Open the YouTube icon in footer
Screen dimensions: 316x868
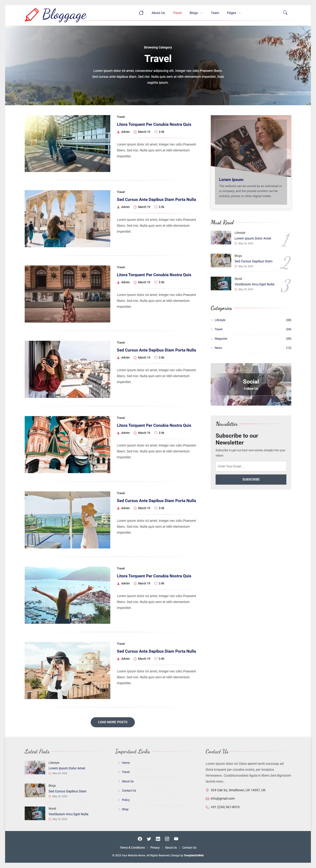pyautogui.click(x=176, y=839)
